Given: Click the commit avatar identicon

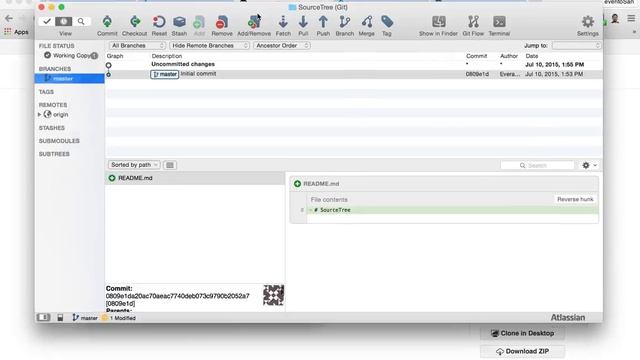Looking at the screenshot, I should coord(273,295).
